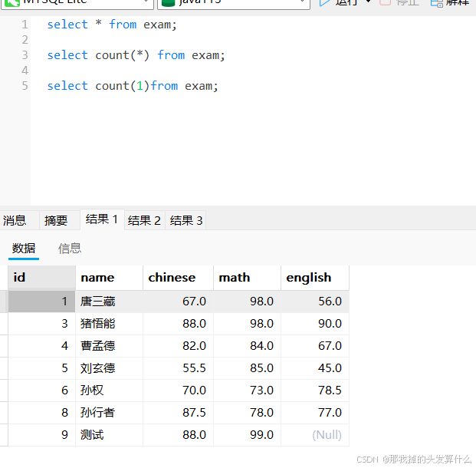
Task: Select the 结果 1 tab
Action: [x=102, y=219]
